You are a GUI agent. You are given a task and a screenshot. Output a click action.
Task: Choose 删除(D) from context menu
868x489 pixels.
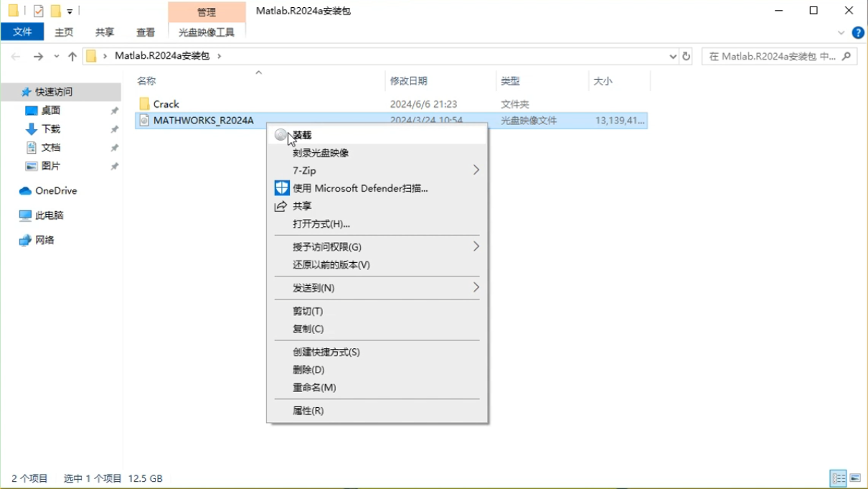pos(377,370)
